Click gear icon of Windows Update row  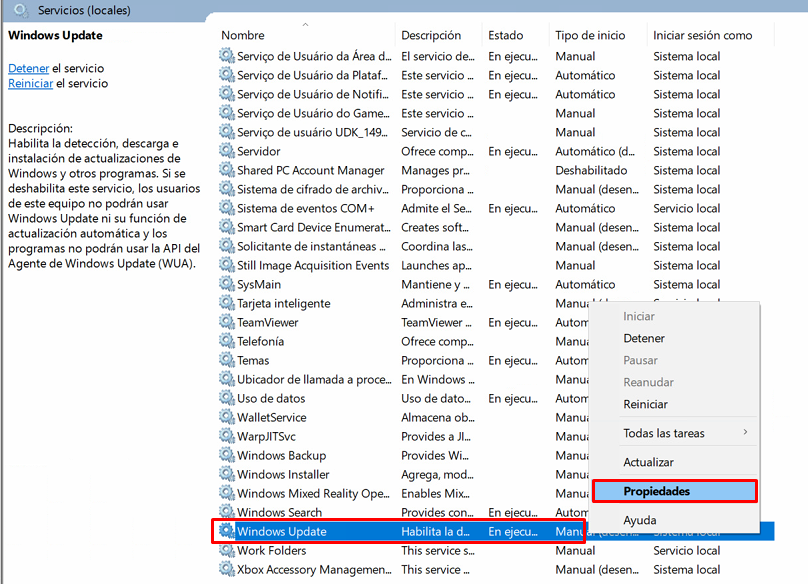click(x=227, y=531)
